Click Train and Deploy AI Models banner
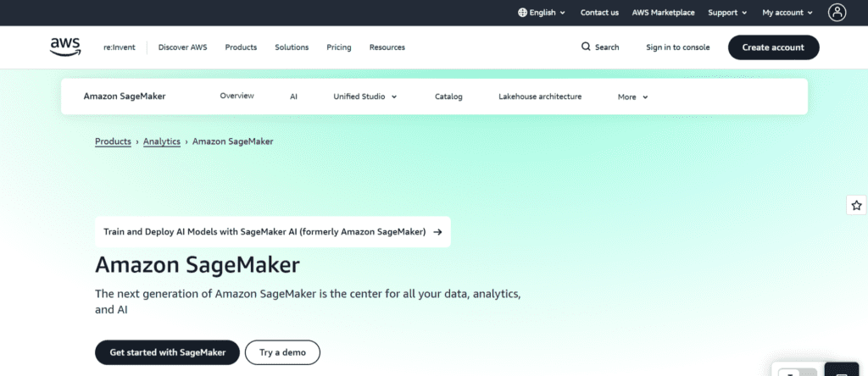Screen dimensions: 868x376 [x=273, y=232]
